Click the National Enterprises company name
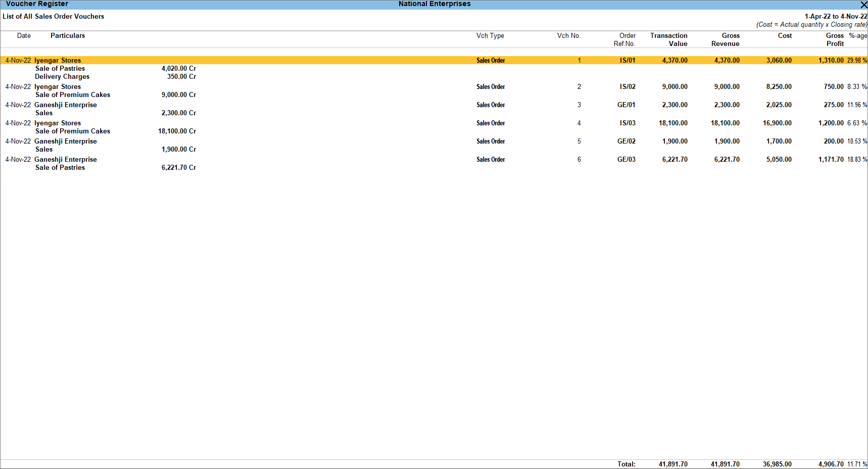This screenshot has width=868, height=469. (x=435, y=4)
